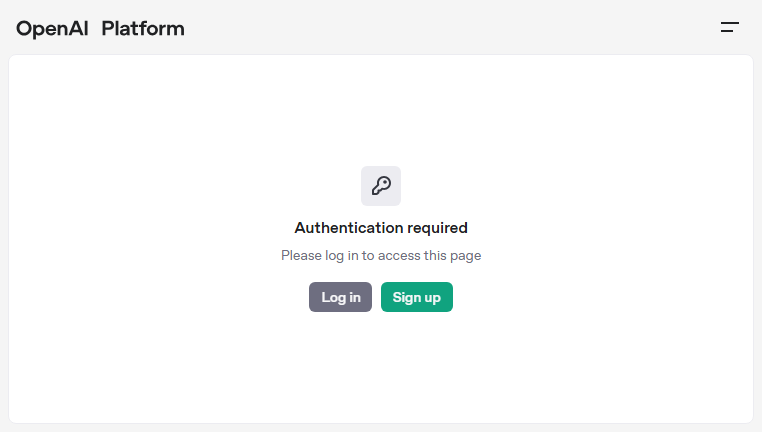Select the Platform title in header
This screenshot has width=762, height=432.
click(x=143, y=29)
